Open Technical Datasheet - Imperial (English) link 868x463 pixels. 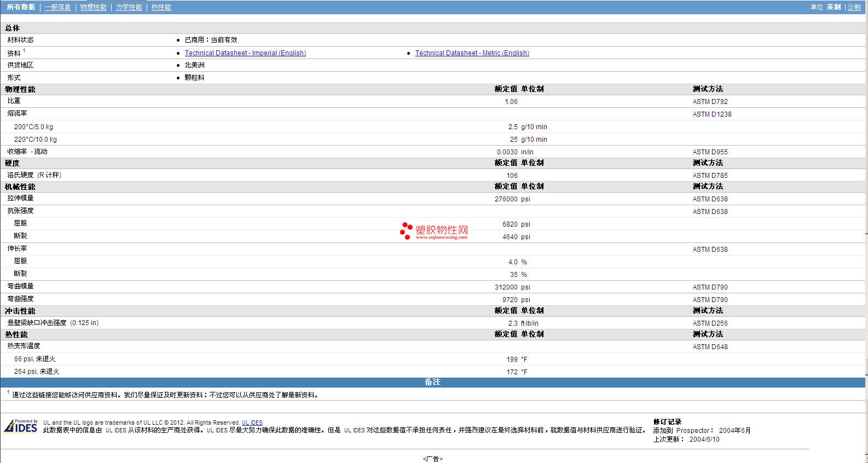(x=245, y=53)
